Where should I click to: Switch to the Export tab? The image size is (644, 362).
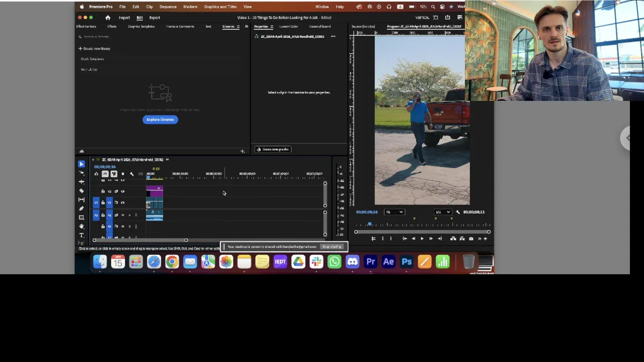click(154, 18)
